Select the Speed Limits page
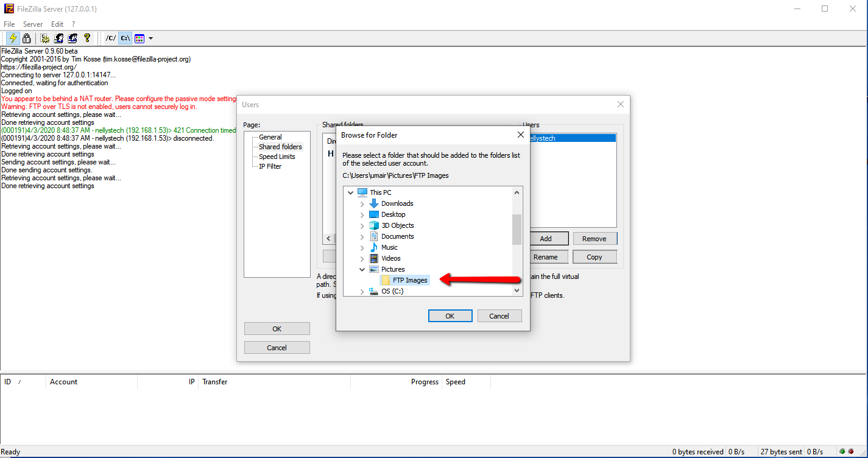868x458 pixels. point(277,157)
